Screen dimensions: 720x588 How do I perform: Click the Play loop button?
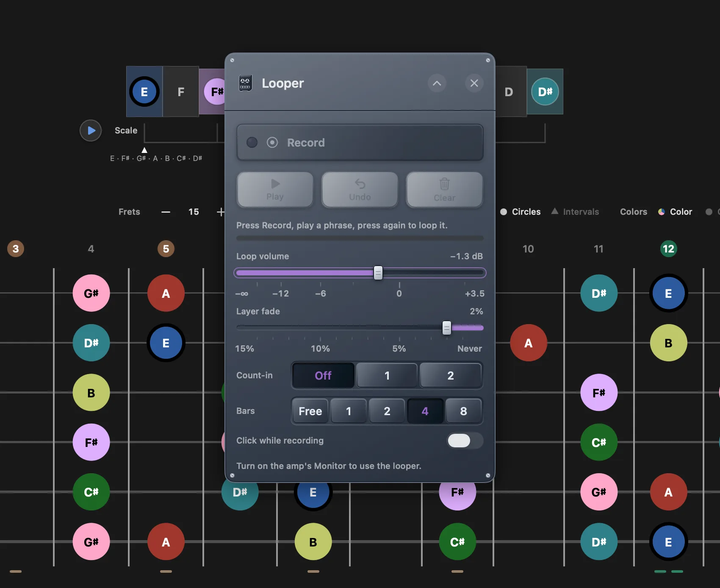[x=275, y=190]
